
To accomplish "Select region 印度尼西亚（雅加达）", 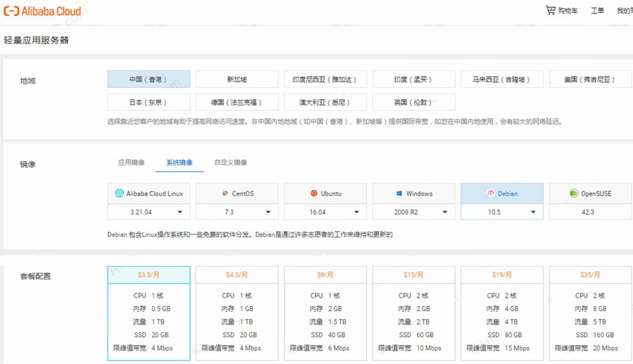I will tap(325, 79).
